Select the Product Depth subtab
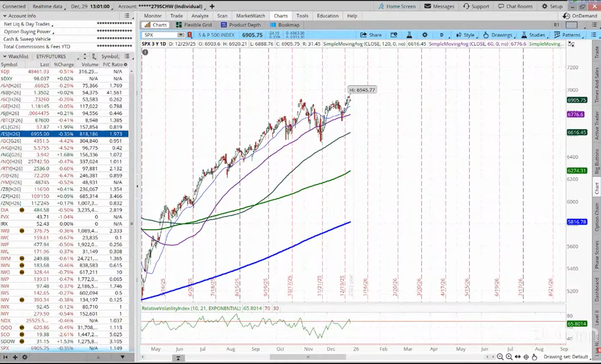The image size is (601, 364). coord(241,25)
